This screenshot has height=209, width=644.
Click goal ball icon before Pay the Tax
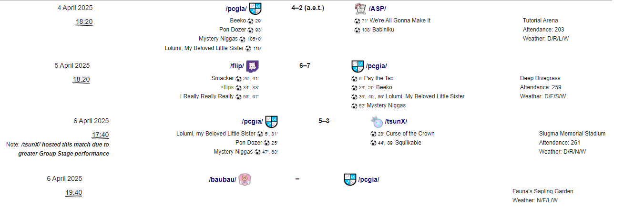click(x=354, y=79)
